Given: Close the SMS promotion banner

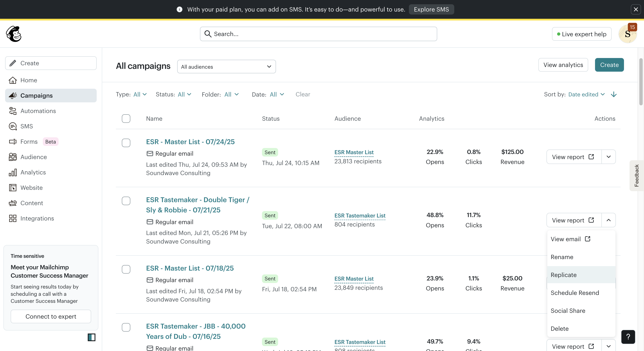Looking at the screenshot, I should click(x=636, y=10).
